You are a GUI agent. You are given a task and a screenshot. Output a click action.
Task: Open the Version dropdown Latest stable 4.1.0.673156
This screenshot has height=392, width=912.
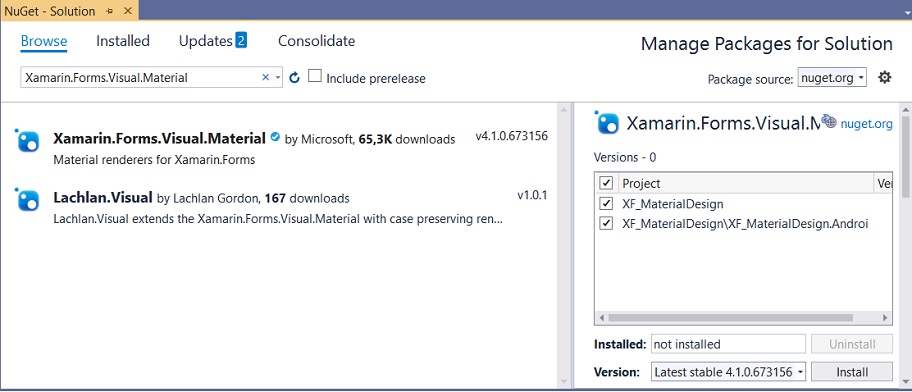(729, 372)
